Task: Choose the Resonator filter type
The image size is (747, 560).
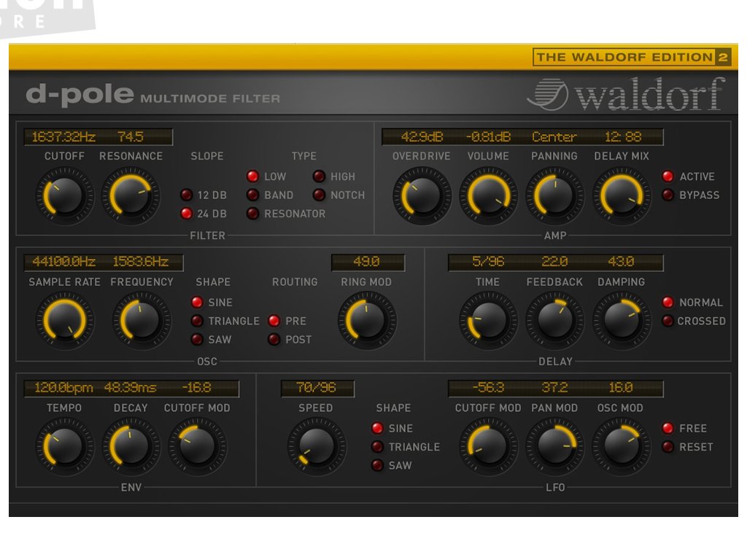Action: click(252, 214)
